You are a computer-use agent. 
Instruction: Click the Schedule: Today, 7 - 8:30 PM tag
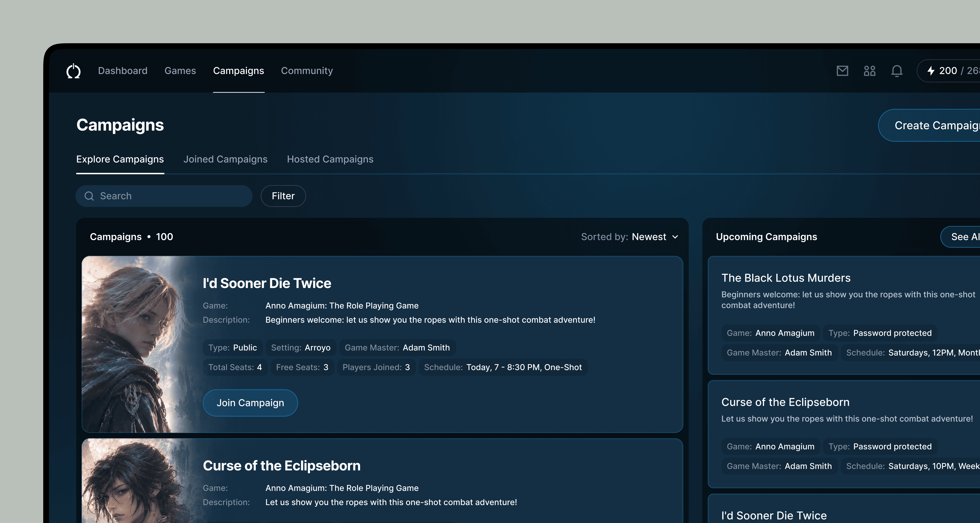(x=503, y=368)
